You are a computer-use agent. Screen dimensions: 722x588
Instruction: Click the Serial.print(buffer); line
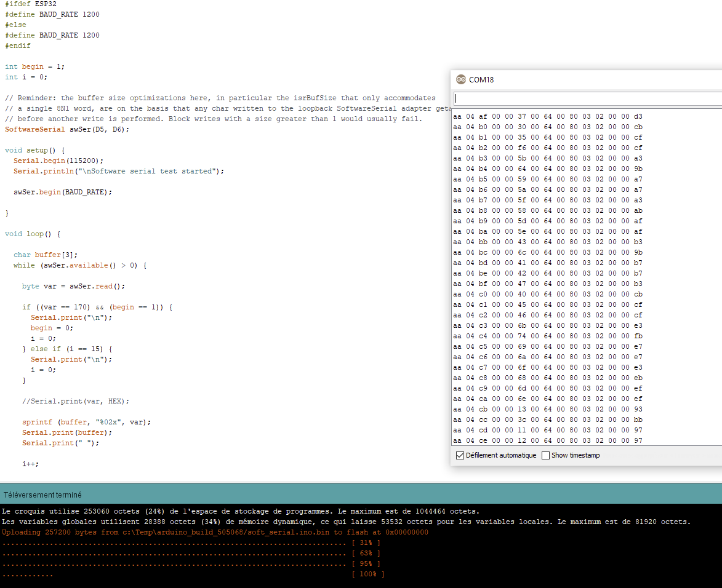[x=67, y=432]
